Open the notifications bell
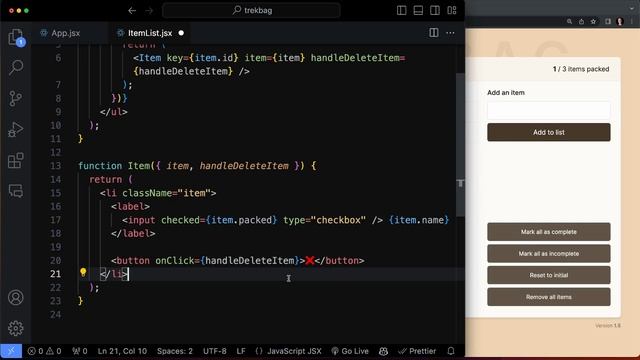This screenshot has height=360, width=640. coord(451,351)
